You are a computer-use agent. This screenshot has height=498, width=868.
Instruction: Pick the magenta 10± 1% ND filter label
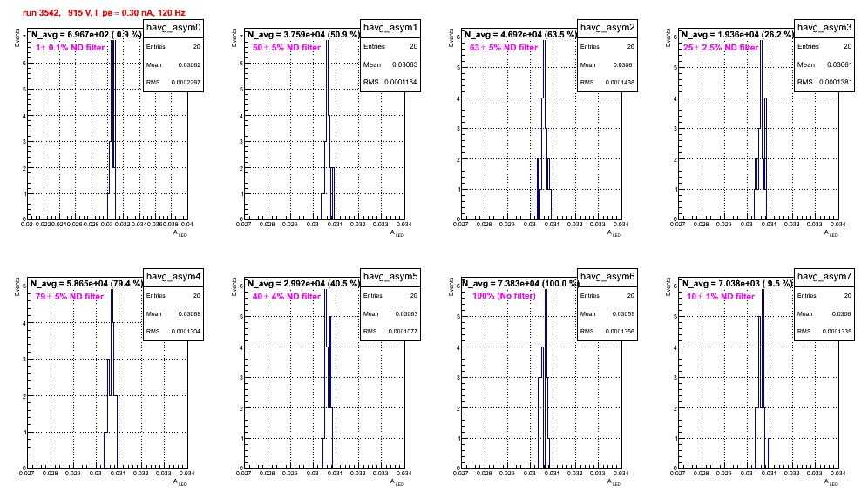pyautogui.click(x=721, y=297)
